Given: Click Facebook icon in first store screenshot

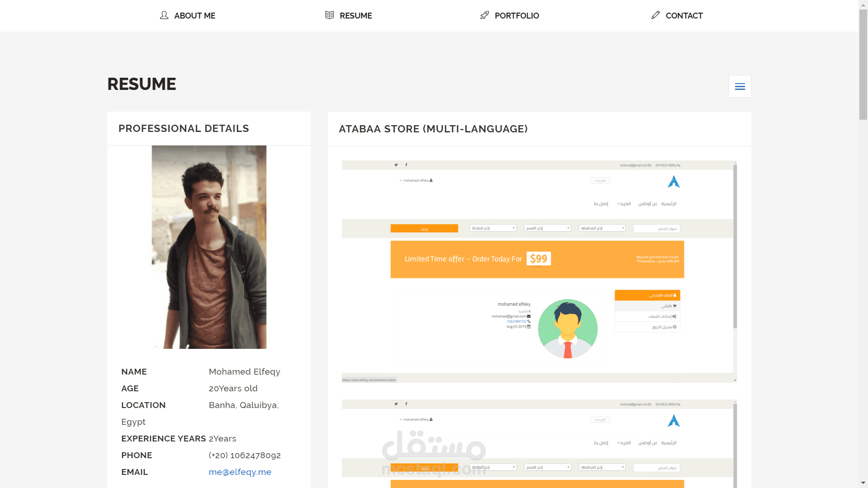Looking at the screenshot, I should (406, 165).
